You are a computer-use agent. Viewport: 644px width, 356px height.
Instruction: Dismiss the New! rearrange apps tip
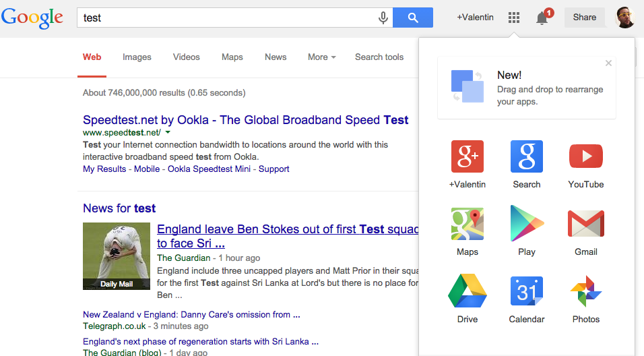point(608,63)
